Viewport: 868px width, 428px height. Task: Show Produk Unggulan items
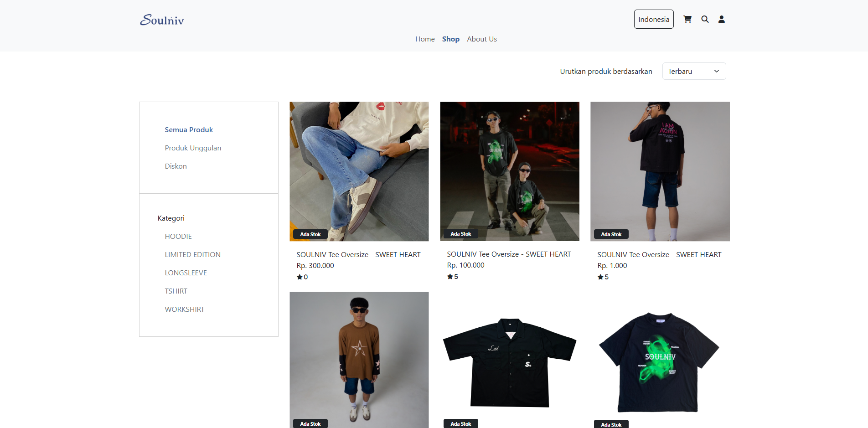[x=193, y=148]
